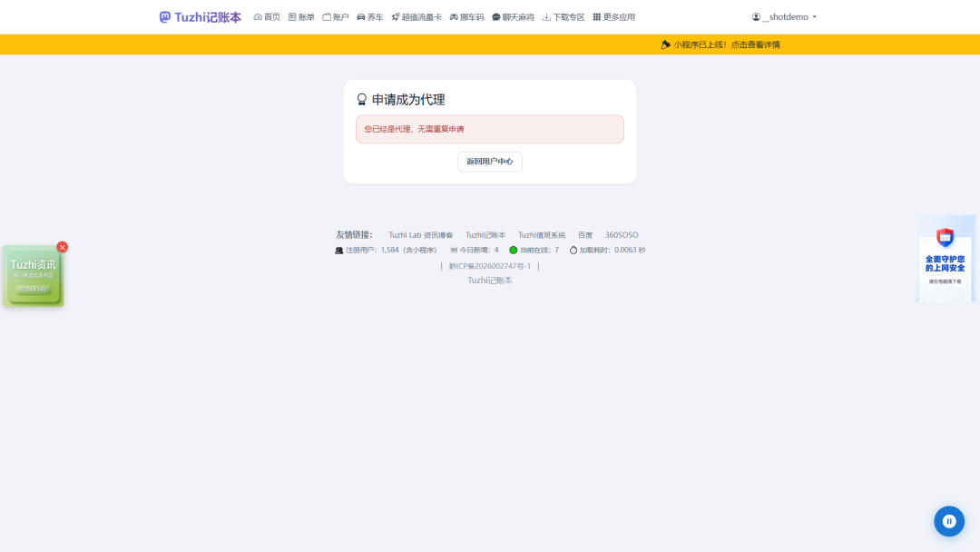Screen dimensions: 980x552
Task: Click the Tuzhi记账本 logo icon
Action: (165, 17)
